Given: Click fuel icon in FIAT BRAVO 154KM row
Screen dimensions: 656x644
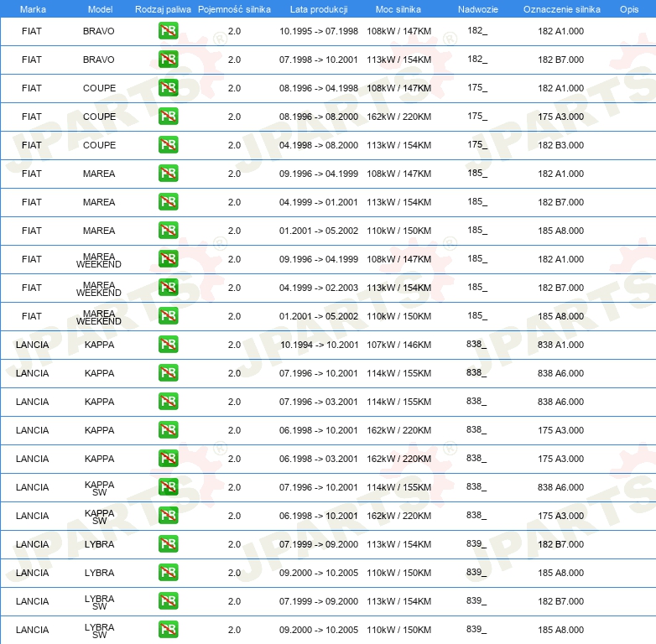Looking at the screenshot, I should (168, 60).
